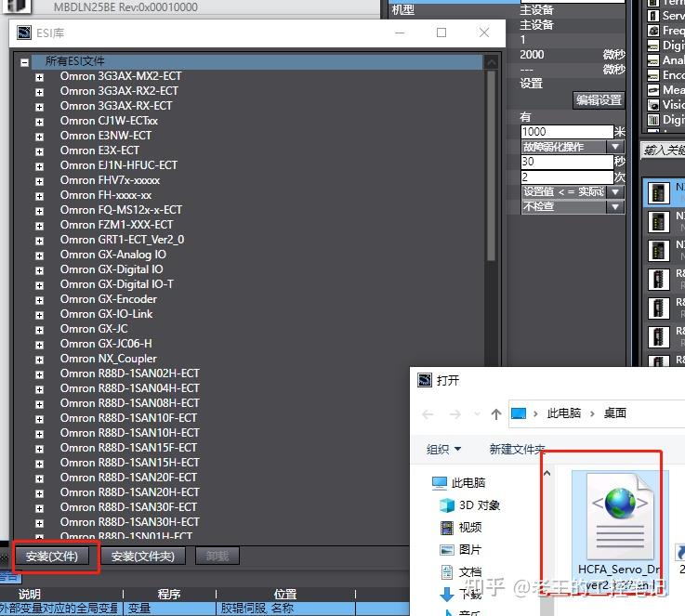Viewport: 685px width, 616px height.
Task: Open the 视频 folder in sidebar
Action: coord(461,528)
